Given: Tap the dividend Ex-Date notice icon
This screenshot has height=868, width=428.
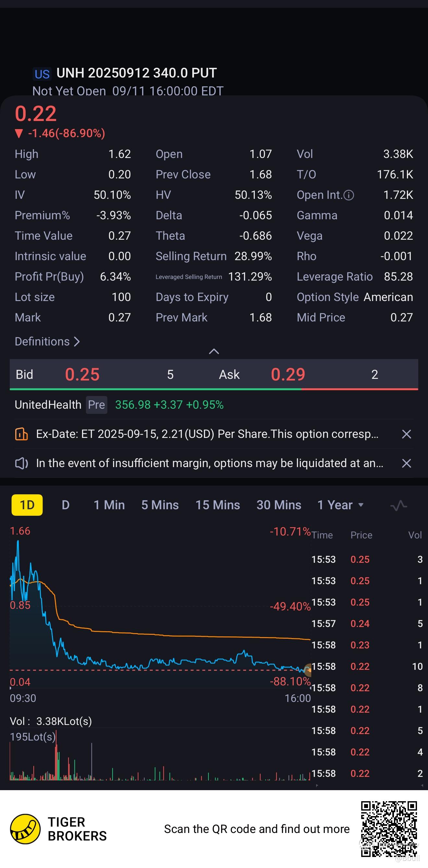Looking at the screenshot, I should pyautogui.click(x=21, y=434).
